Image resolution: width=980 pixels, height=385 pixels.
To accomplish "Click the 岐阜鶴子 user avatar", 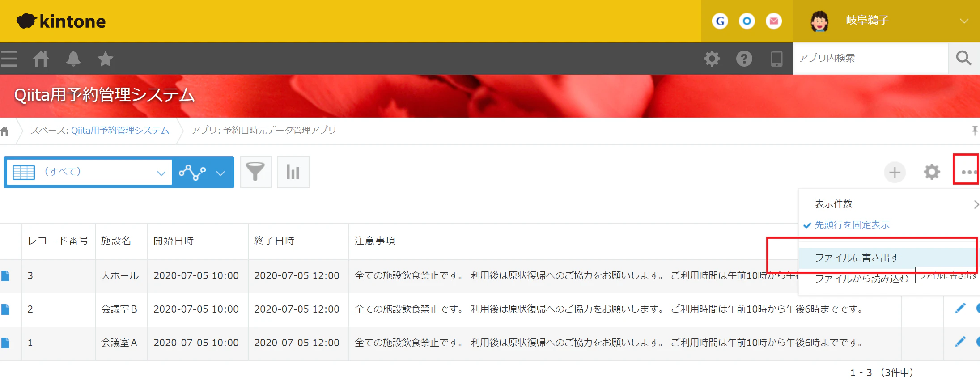I will (x=819, y=21).
